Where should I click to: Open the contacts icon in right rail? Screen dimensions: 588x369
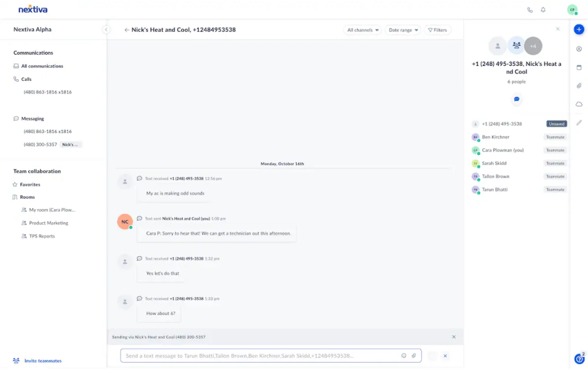[x=579, y=48]
